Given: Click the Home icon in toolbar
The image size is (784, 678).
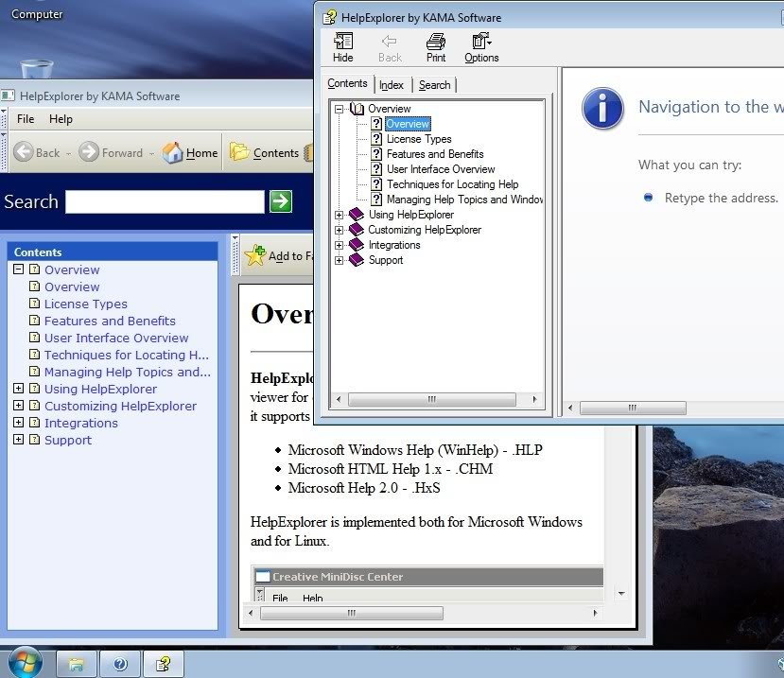Looking at the screenshot, I should coord(173,152).
